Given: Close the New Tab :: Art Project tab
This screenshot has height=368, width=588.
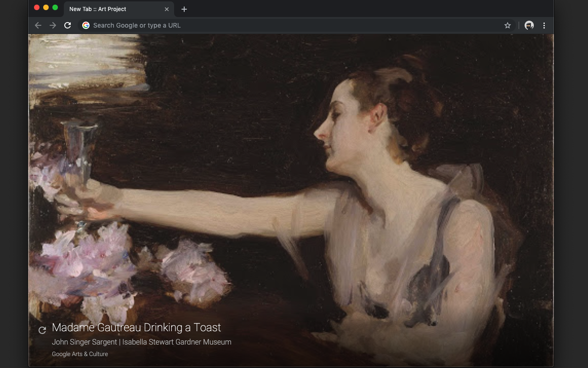Looking at the screenshot, I should [167, 9].
